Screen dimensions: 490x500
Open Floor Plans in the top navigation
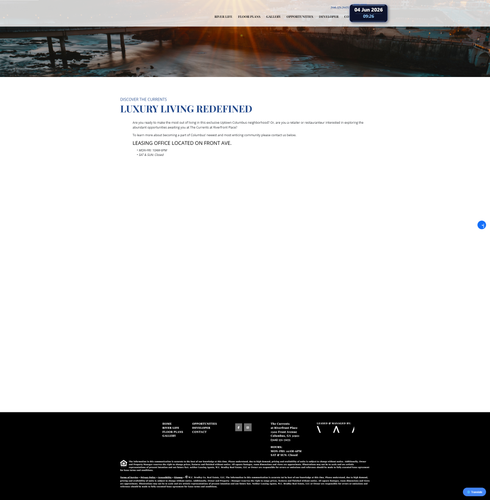[x=249, y=17]
